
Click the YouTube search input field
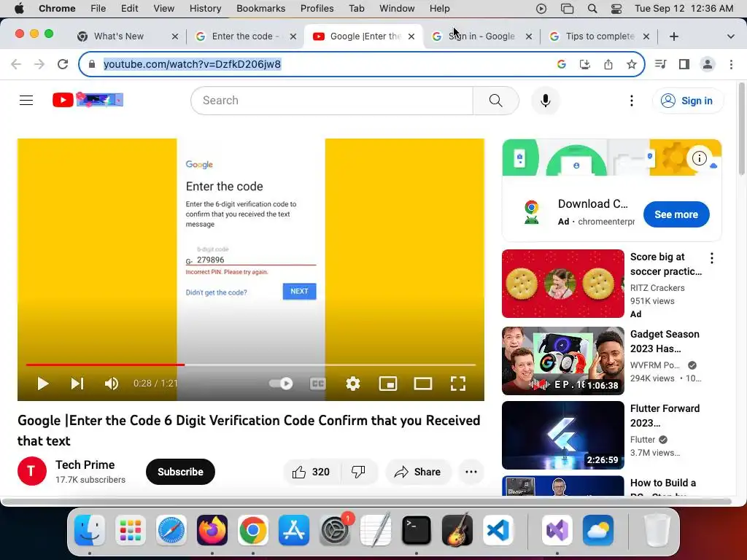click(332, 101)
